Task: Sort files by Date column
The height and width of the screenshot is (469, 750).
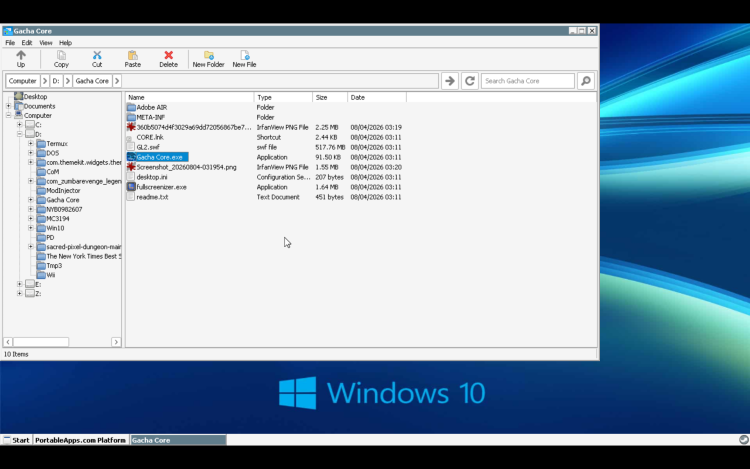Action: tap(377, 97)
